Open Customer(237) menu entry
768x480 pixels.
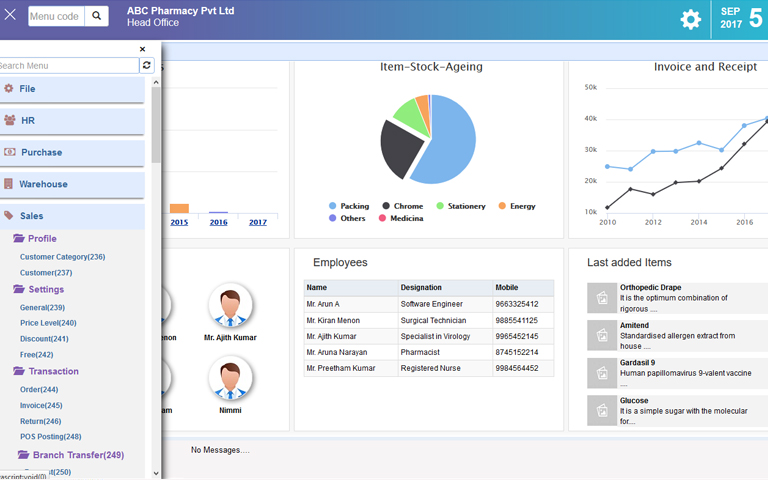click(x=46, y=273)
